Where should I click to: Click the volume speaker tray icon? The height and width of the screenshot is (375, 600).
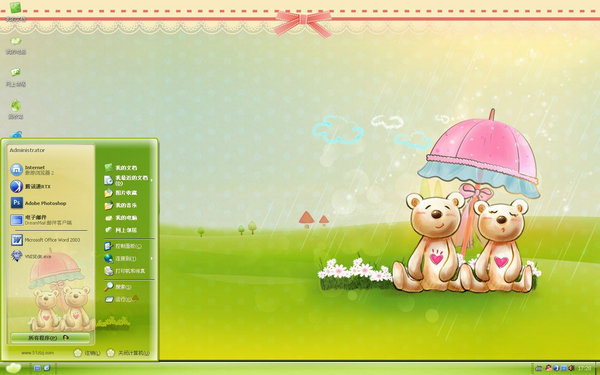[x=571, y=368]
